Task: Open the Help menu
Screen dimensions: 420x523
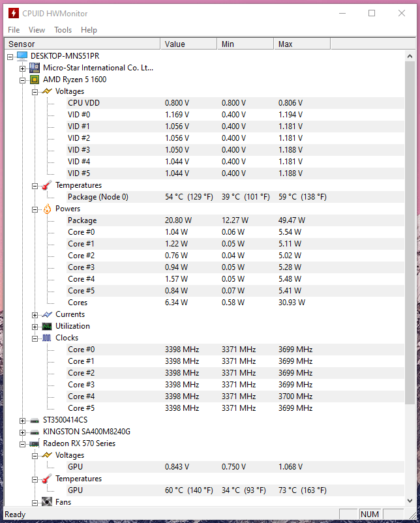Action: click(x=89, y=30)
